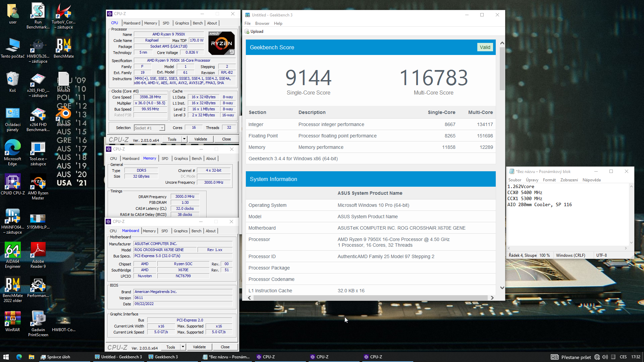Open Tento počítač desktop icon

click(13, 48)
